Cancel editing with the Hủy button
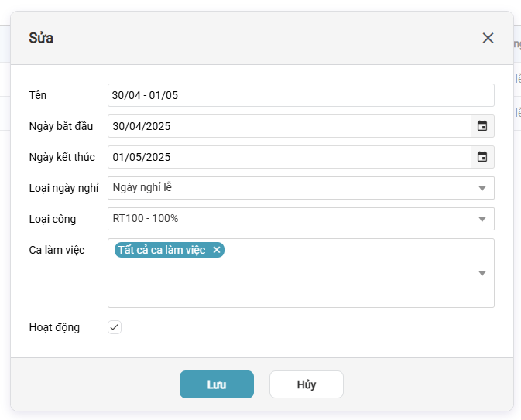This screenshot has width=521, height=420. tap(306, 384)
